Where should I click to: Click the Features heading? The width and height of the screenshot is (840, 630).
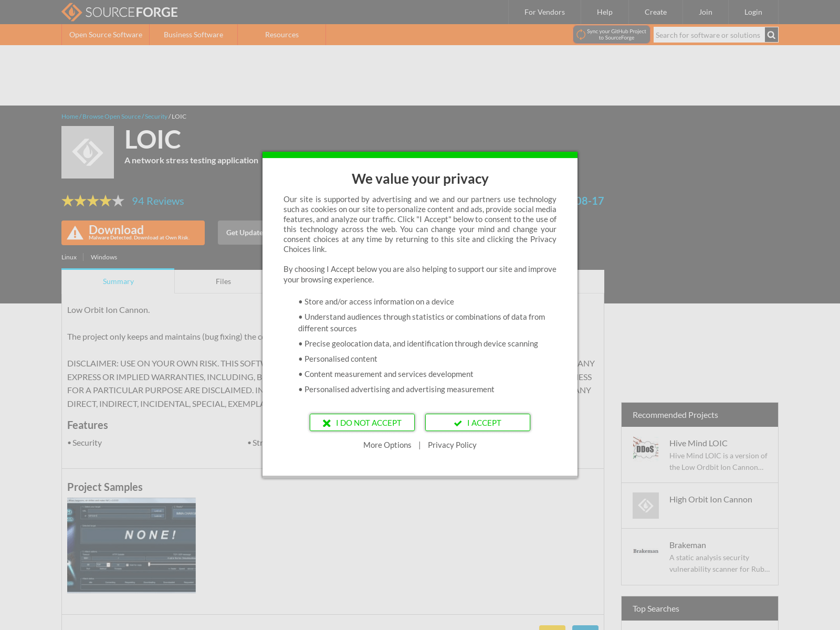pos(88,425)
